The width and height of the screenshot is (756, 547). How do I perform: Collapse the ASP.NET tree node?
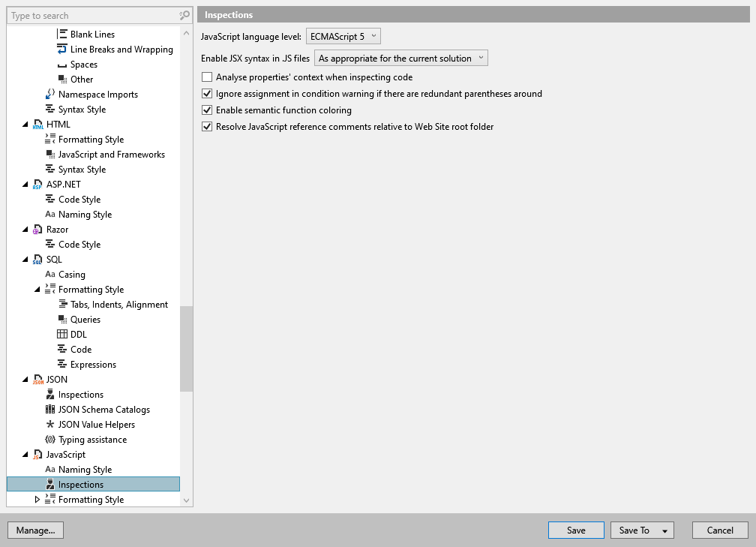click(x=25, y=185)
